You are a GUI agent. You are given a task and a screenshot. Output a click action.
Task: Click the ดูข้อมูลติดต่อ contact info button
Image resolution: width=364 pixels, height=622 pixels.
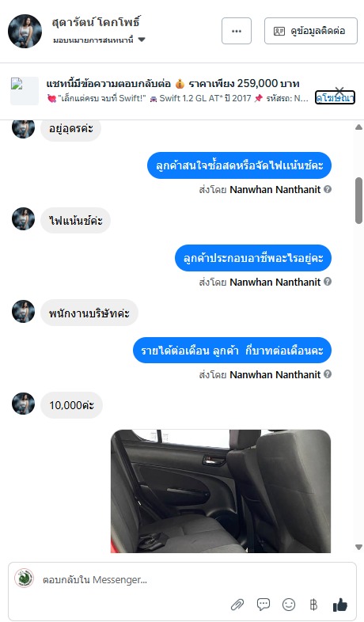(x=311, y=31)
